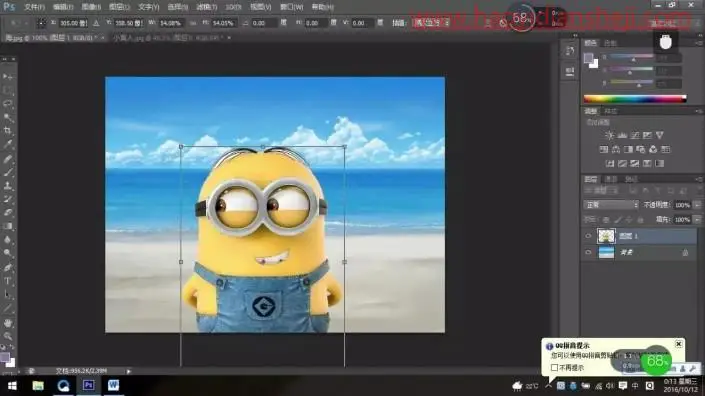705x396 pixels.
Task: Select the Horizontal Type tool
Action: (8, 281)
